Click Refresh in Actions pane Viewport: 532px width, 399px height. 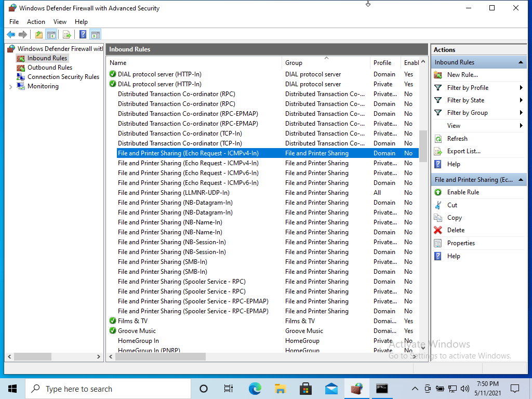click(x=457, y=139)
